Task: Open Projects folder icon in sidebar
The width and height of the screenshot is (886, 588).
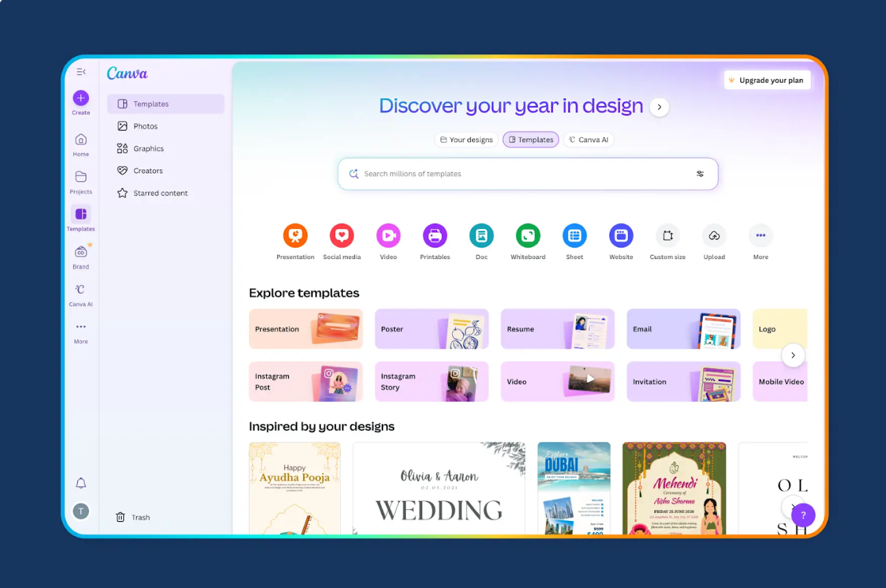Action: click(x=81, y=176)
